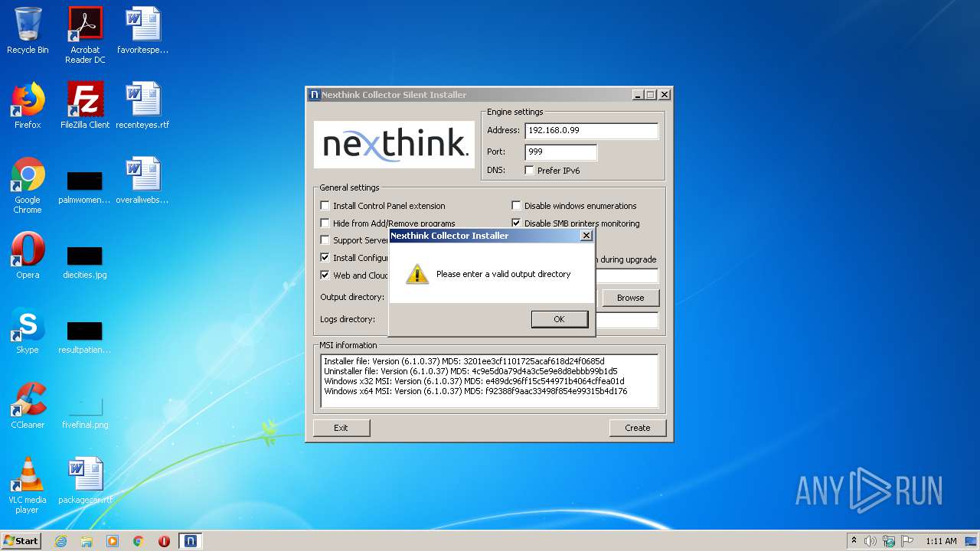Launch Firefox from the desktop
This screenshot has height=551, width=980.
click(28, 106)
